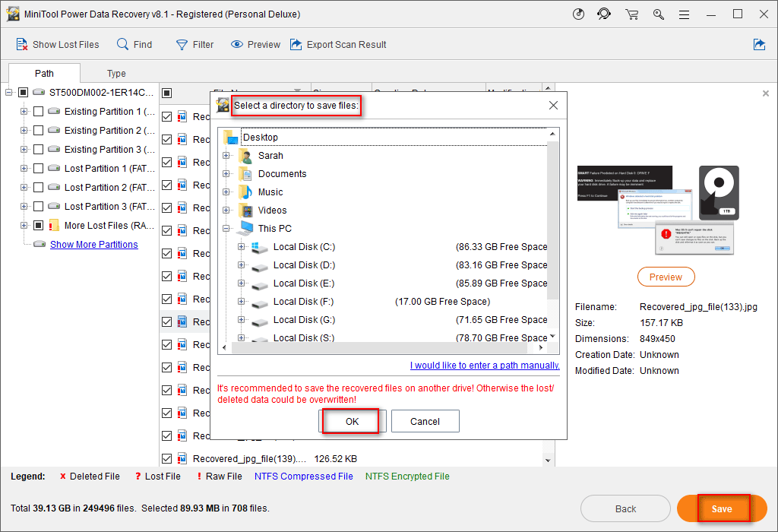
Task: Select Desktop in directory tree
Action: 261,137
